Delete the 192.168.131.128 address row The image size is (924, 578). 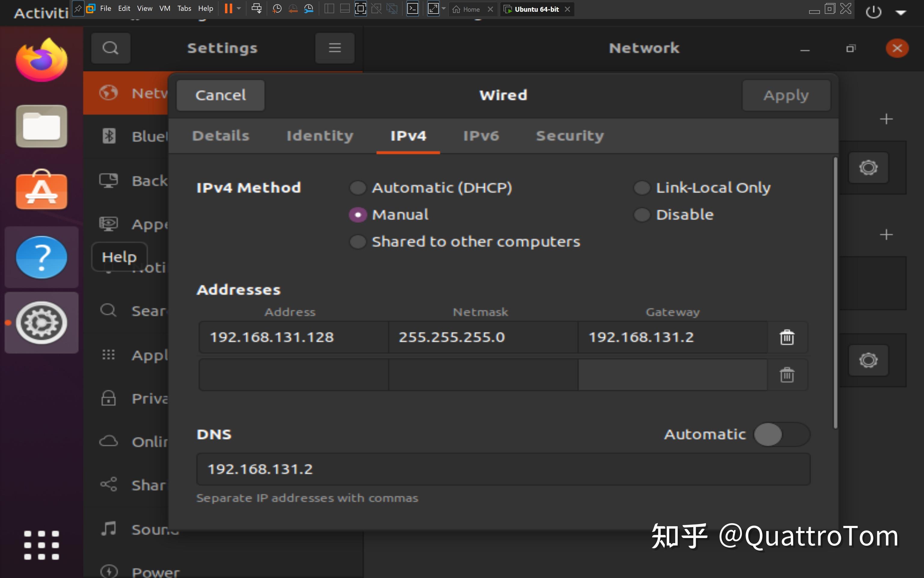click(x=787, y=337)
